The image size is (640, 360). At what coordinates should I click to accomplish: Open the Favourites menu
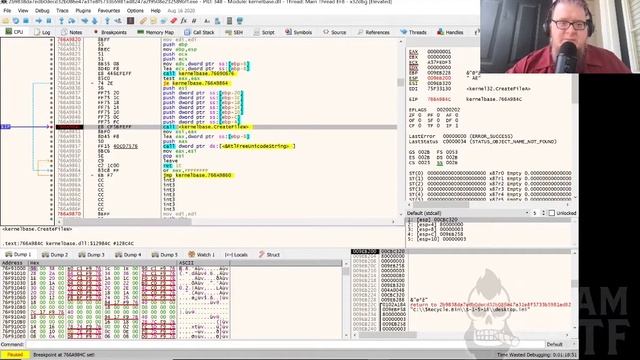click(x=109, y=11)
